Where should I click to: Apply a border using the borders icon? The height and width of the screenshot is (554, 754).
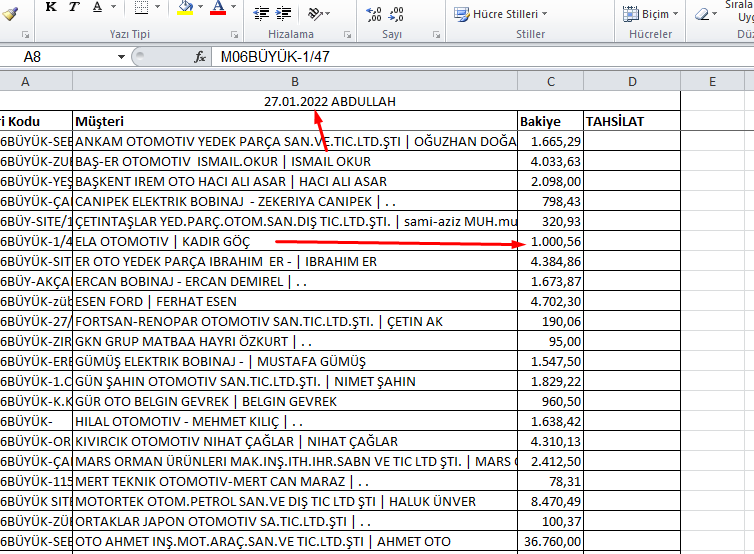[x=141, y=9]
